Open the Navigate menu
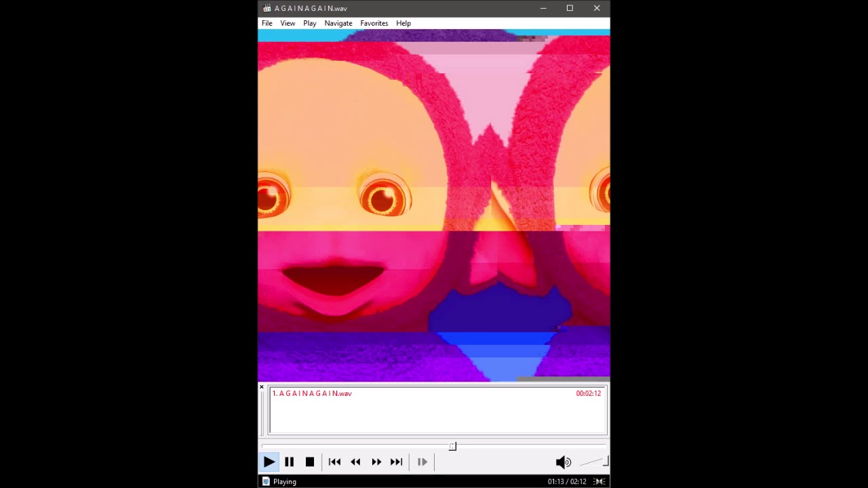The width and height of the screenshot is (868, 488). click(338, 23)
